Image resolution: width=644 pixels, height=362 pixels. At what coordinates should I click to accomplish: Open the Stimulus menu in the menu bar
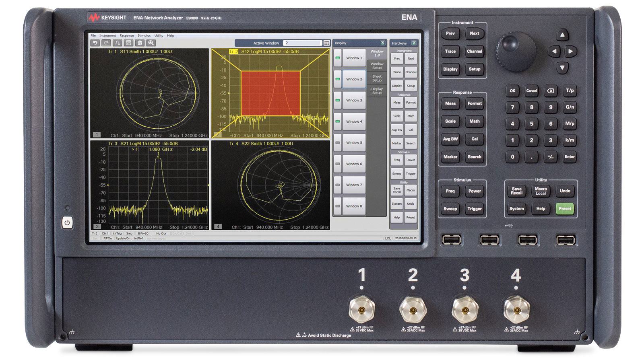144,36
